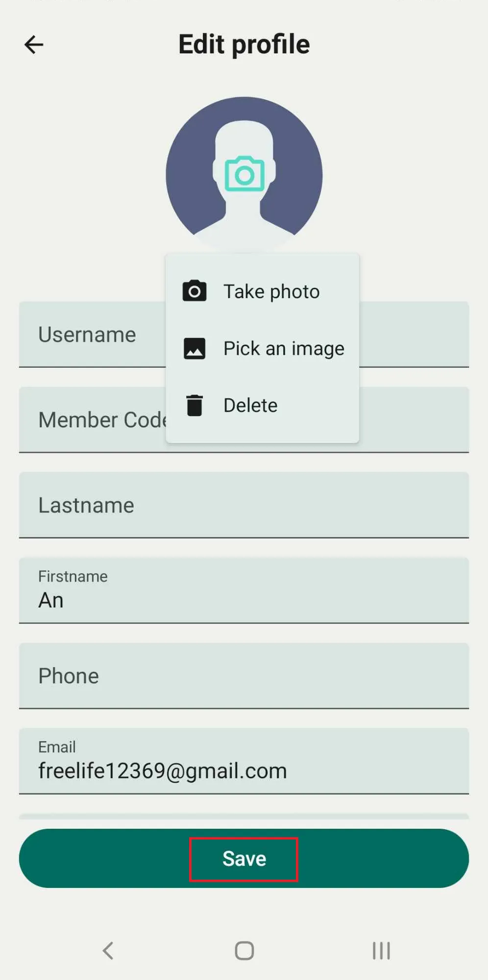Tap the Android home navigation button
Viewport: 488px width, 980px height.
click(x=244, y=951)
